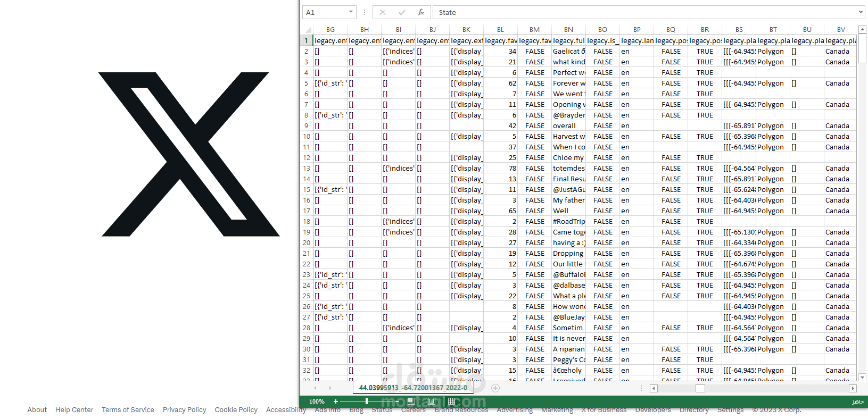Add a new sheet with plus icon
The height and width of the screenshot is (419, 868).
495,388
